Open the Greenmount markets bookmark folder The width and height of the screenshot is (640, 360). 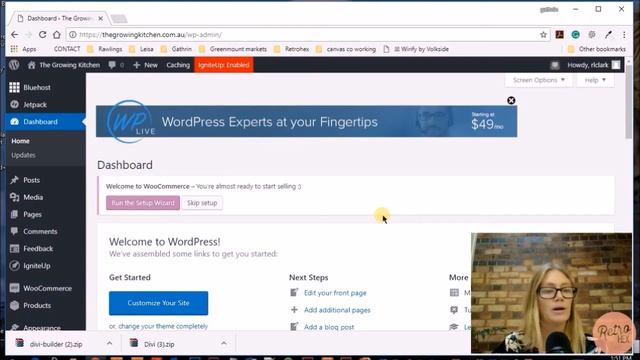point(233,49)
